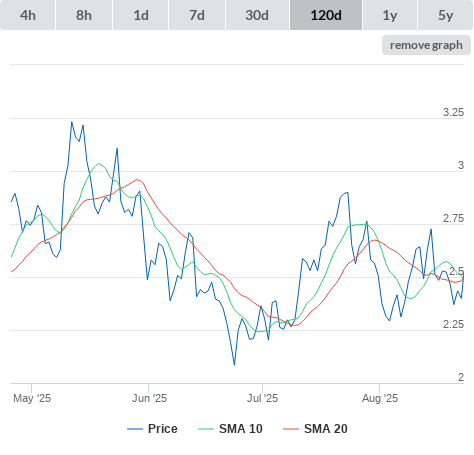Image resolution: width=474 pixels, height=455 pixels.
Task: Click the Aug '25 axis label
Action: point(380,398)
